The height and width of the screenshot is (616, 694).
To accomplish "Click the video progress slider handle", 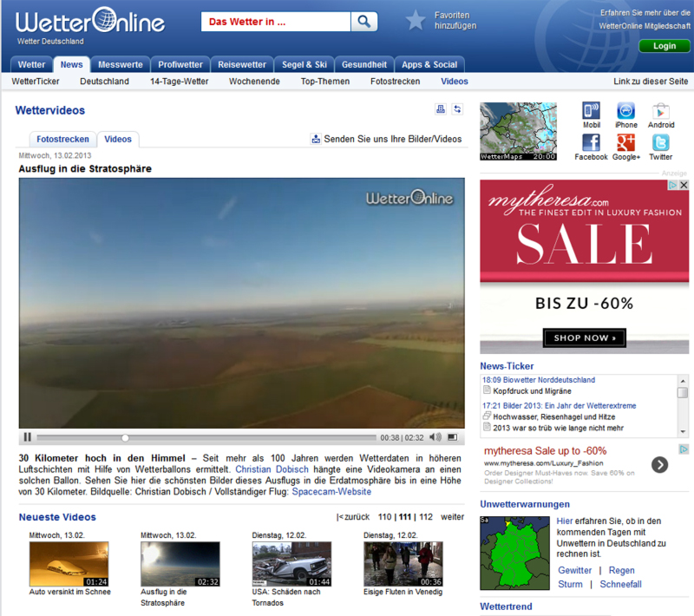I will (x=125, y=437).
